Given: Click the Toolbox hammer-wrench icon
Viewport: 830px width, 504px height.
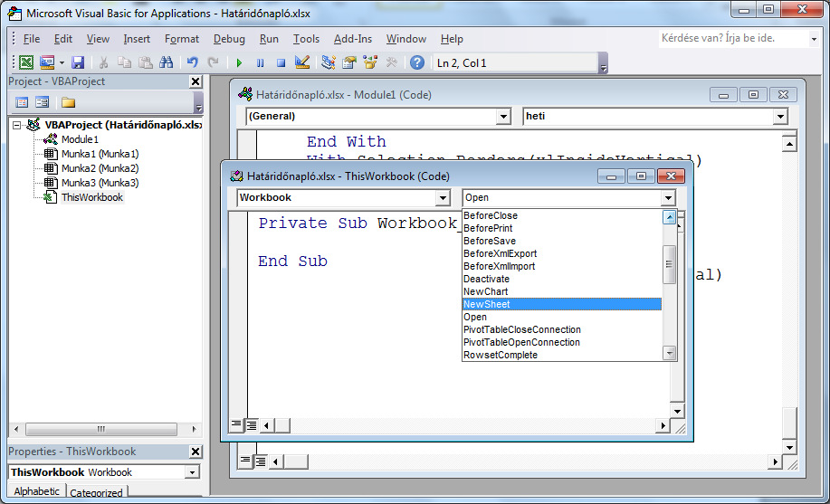Looking at the screenshot, I should [391, 63].
